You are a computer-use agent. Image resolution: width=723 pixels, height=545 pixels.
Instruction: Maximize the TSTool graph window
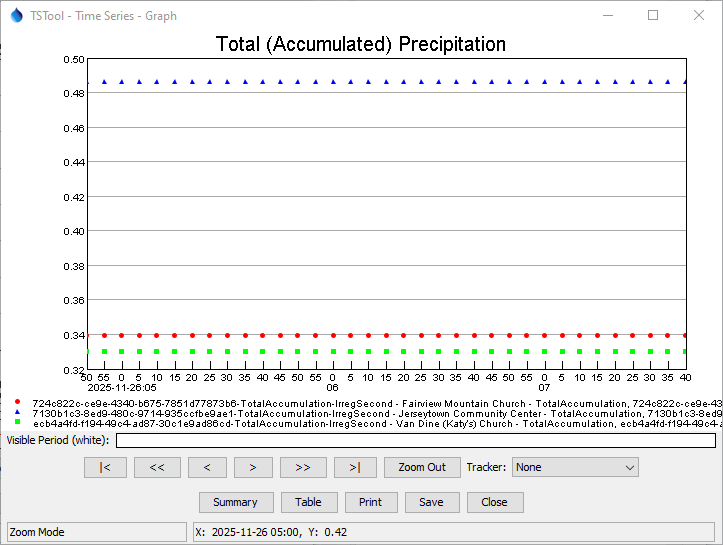[x=653, y=16]
